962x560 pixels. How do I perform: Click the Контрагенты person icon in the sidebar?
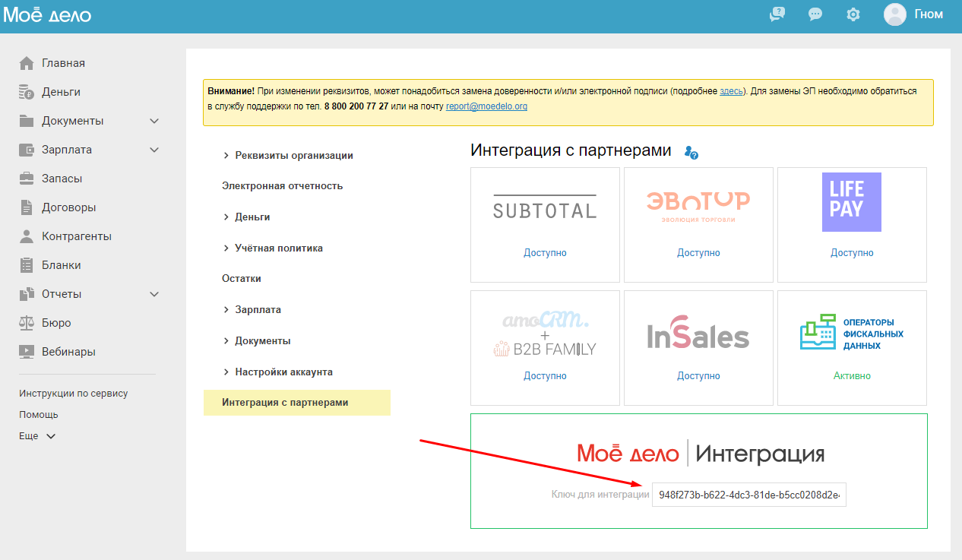coord(27,236)
